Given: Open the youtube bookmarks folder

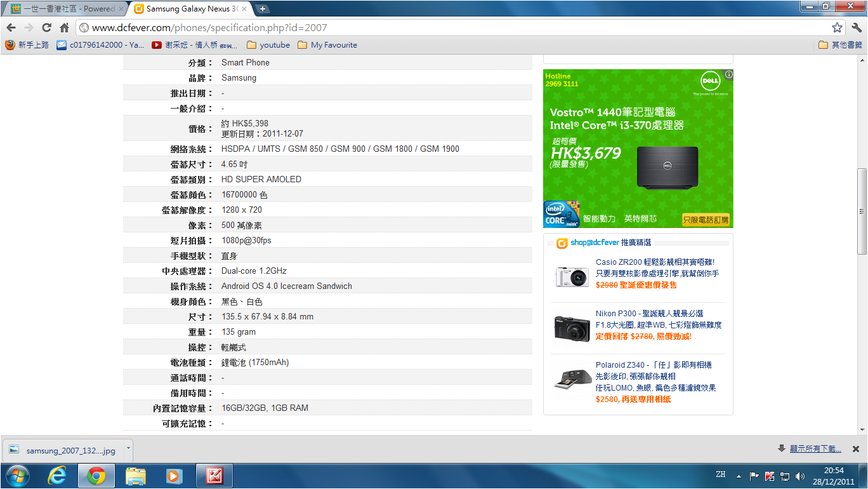Looking at the screenshot, I should (x=268, y=45).
